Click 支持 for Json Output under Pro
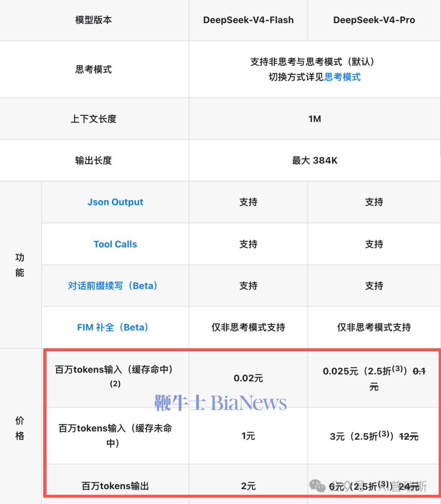The height and width of the screenshot is (504, 441). (x=374, y=202)
